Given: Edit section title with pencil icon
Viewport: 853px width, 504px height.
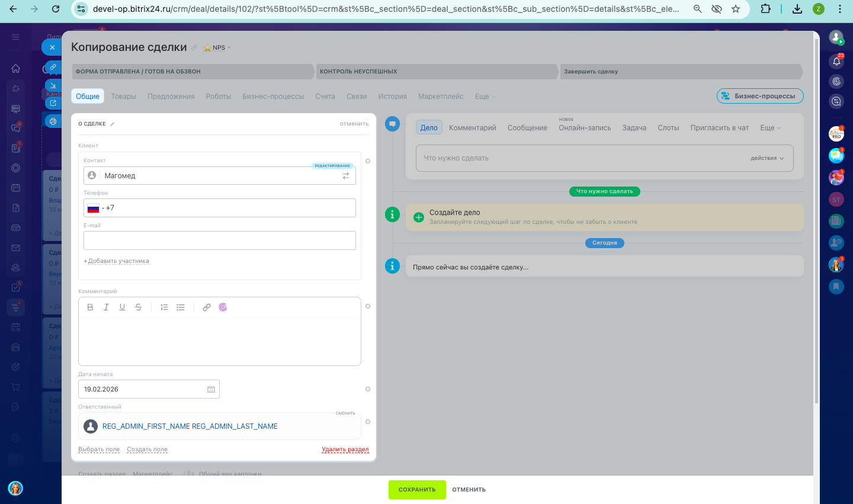Looking at the screenshot, I should pos(112,124).
